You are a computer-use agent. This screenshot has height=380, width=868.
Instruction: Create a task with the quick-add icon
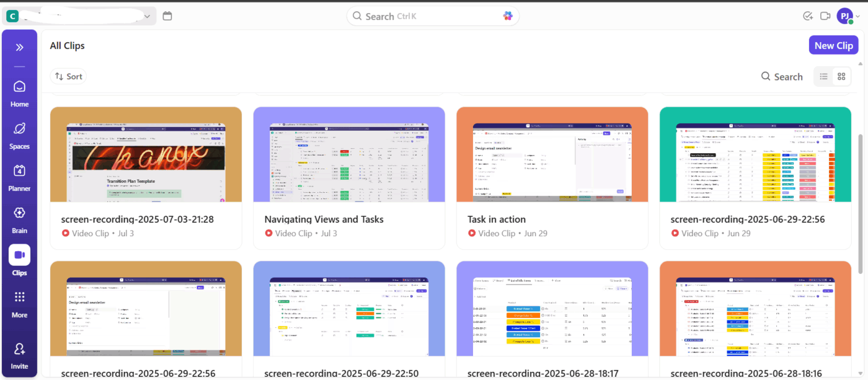click(808, 15)
